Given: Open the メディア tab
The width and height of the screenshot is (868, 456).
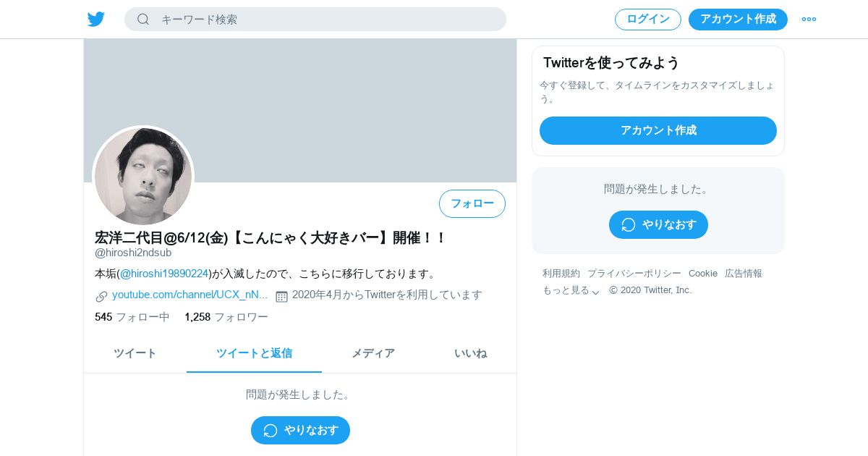Looking at the screenshot, I should tap(373, 353).
